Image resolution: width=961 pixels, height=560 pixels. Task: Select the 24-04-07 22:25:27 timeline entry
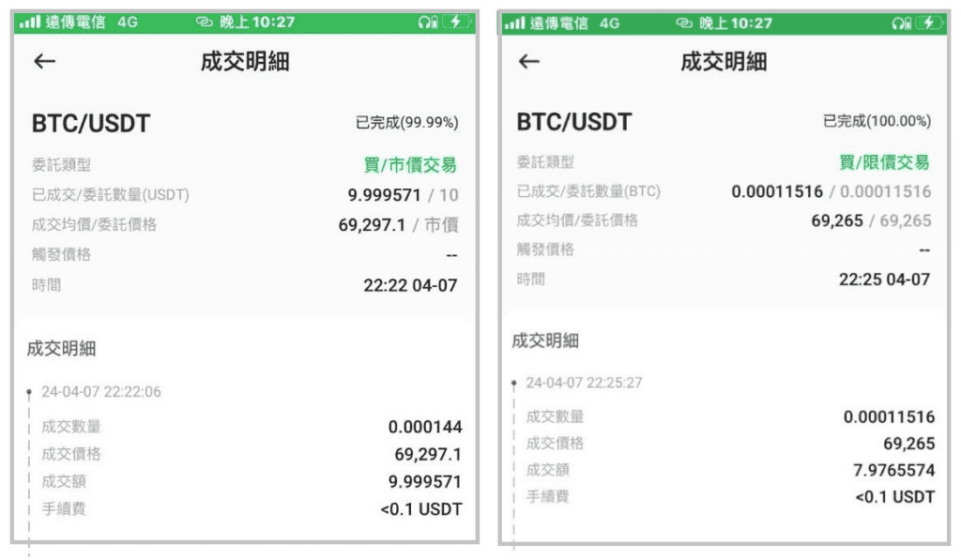click(x=584, y=383)
